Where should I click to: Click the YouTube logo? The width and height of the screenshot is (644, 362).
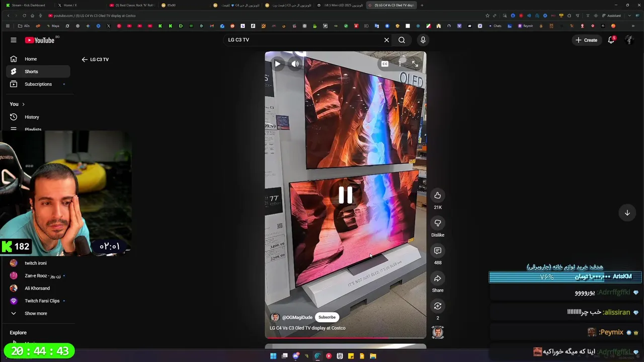39,40
